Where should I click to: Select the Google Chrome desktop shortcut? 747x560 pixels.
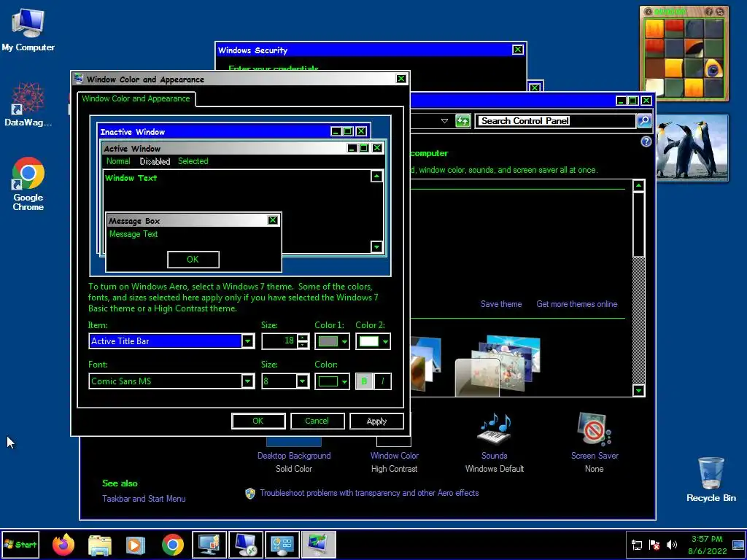pos(28,184)
